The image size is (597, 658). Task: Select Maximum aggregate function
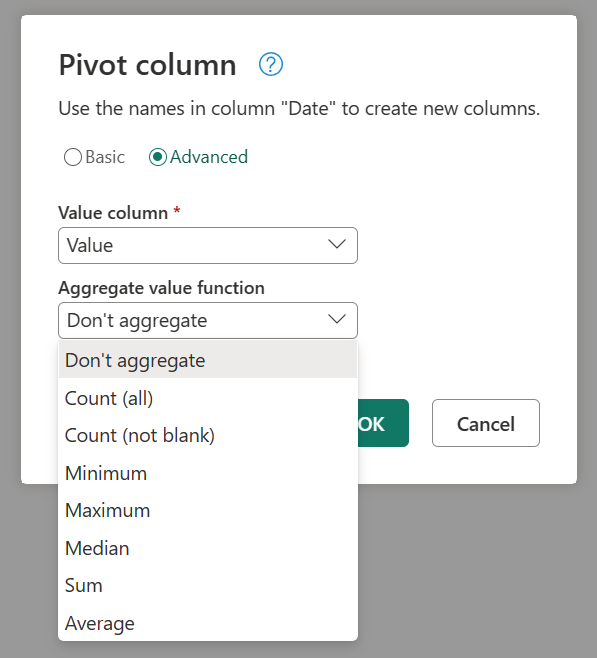pos(208,511)
